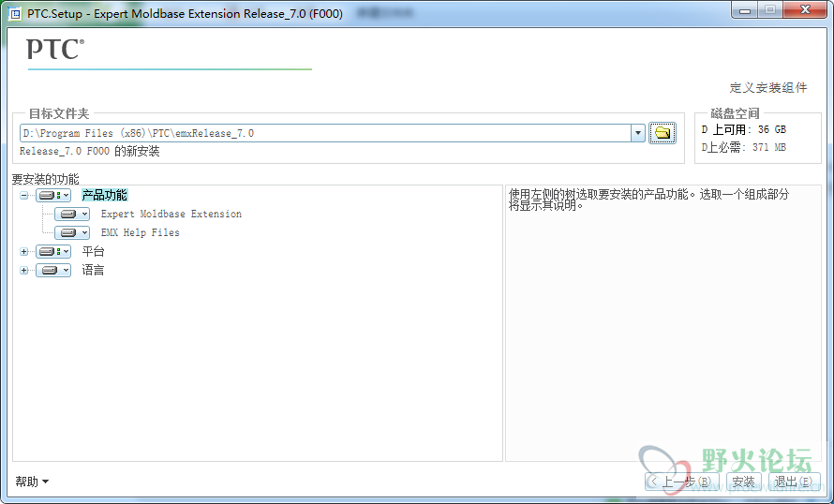
Task: Click the 'D上必需: 371 MB' text
Action: [744, 148]
